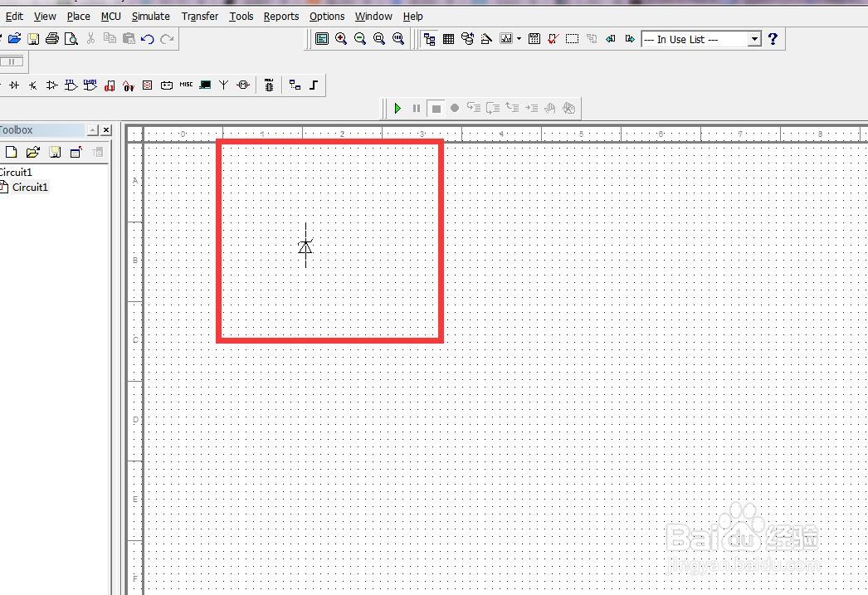
Task: Place a bus with the bus icon
Action: point(314,85)
